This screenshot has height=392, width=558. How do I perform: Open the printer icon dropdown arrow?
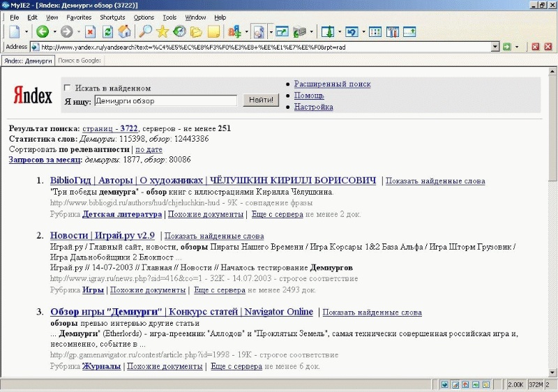[x=311, y=32]
